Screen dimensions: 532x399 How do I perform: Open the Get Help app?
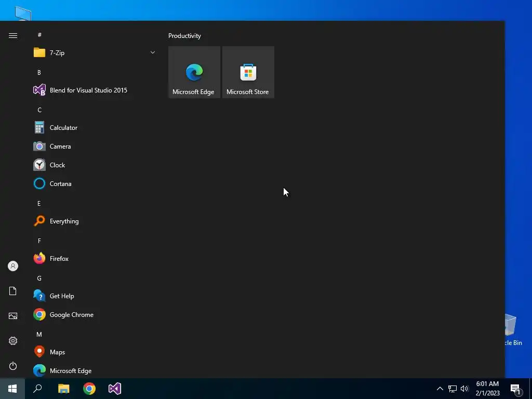tap(95, 296)
